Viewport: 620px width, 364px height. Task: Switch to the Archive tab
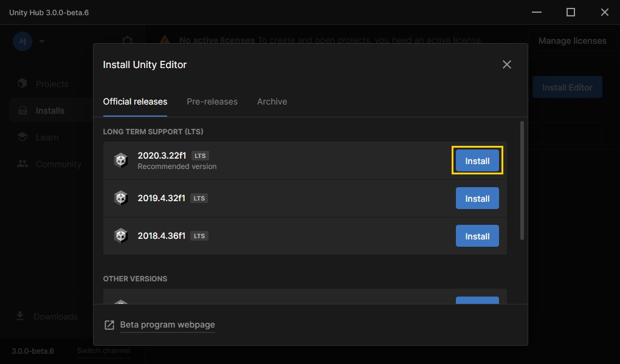coord(272,101)
